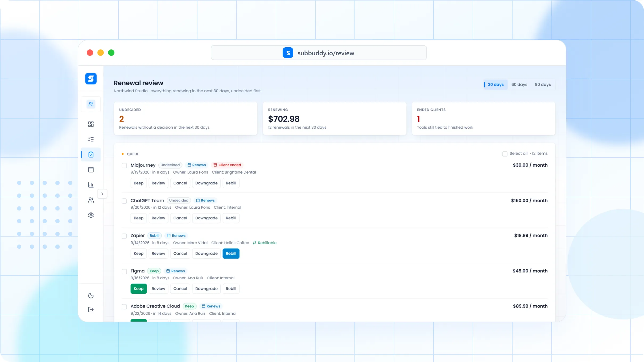This screenshot has width=644, height=362.
Task: Click Cancel for ChatGPT Team
Action: tap(180, 218)
